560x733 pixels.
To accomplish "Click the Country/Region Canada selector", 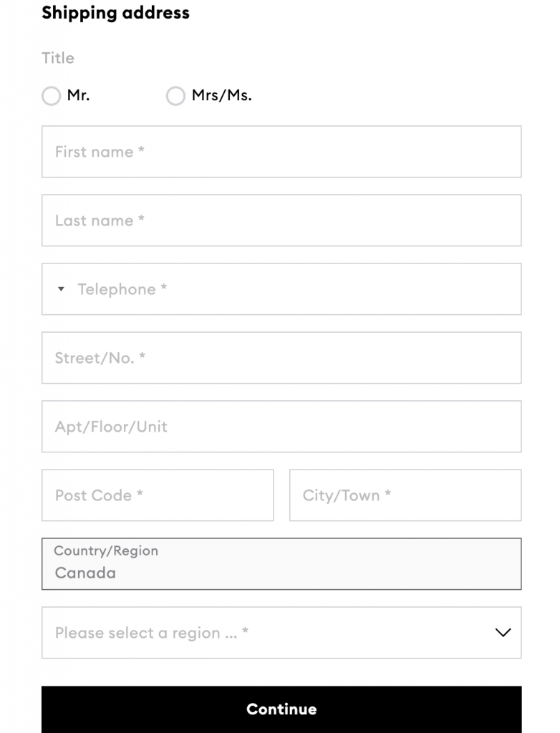I will click(x=281, y=564).
